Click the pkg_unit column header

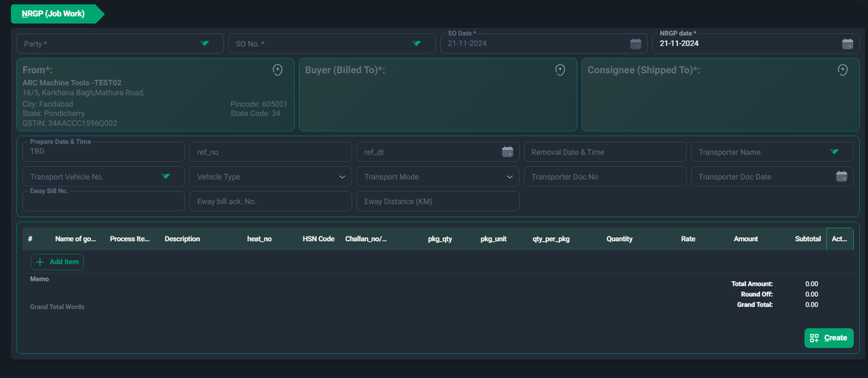coord(494,239)
